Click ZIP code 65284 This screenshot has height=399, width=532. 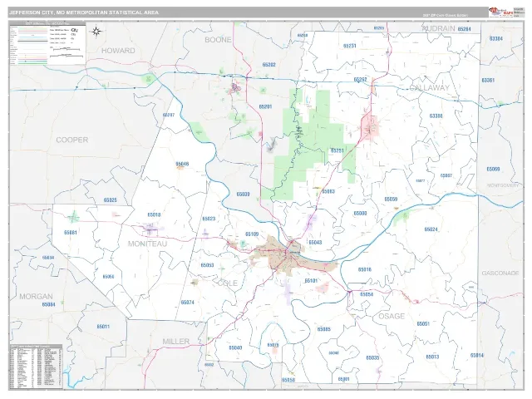(464, 29)
